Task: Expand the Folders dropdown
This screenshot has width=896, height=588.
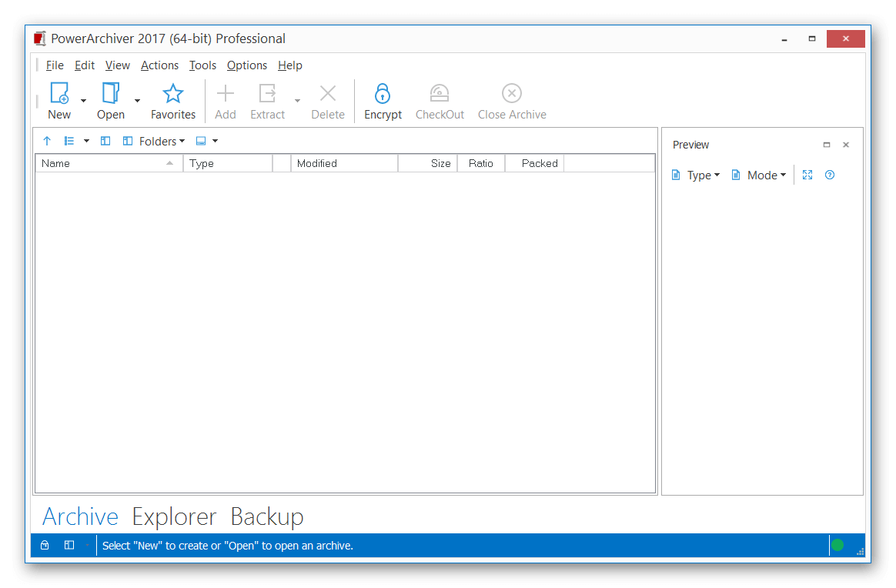Action: click(162, 141)
